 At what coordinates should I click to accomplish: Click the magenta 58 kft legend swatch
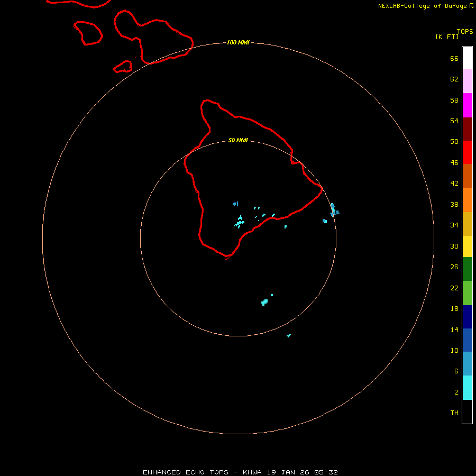tap(467, 105)
